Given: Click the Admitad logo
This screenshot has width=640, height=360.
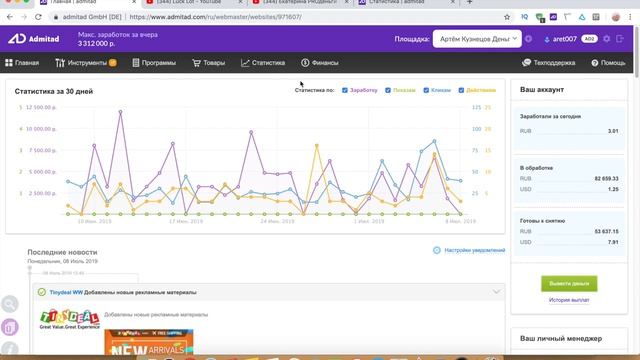Looking at the screenshot, I should 34,39.
